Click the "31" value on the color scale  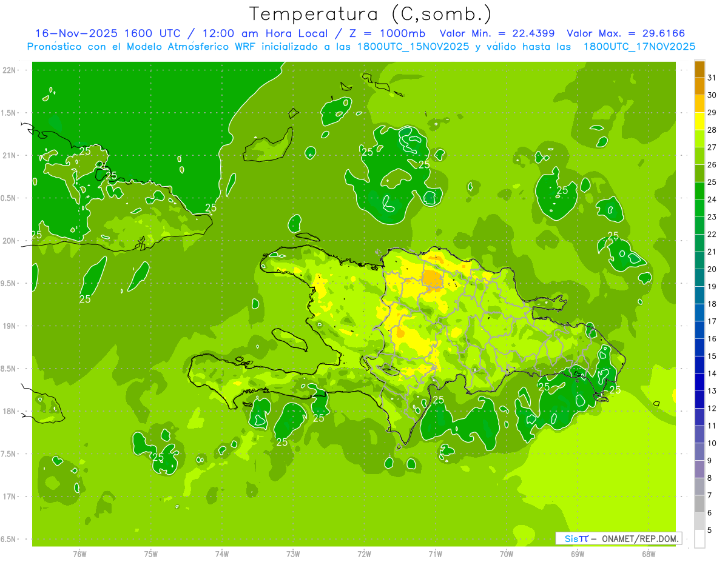pos(712,78)
